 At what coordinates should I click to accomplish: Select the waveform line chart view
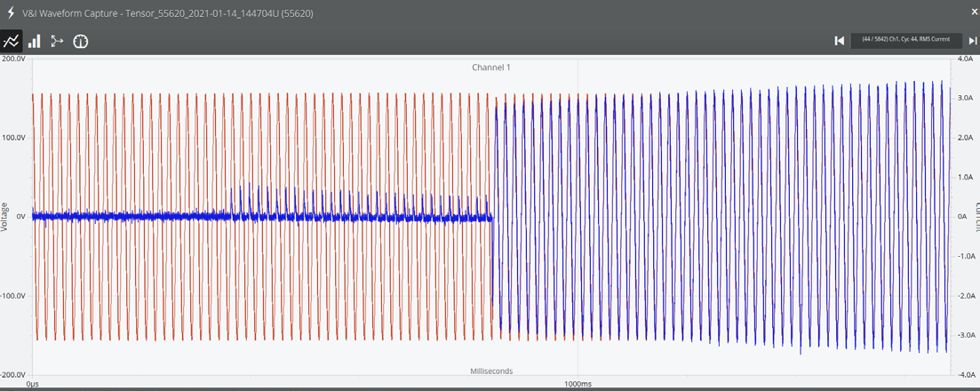12,41
